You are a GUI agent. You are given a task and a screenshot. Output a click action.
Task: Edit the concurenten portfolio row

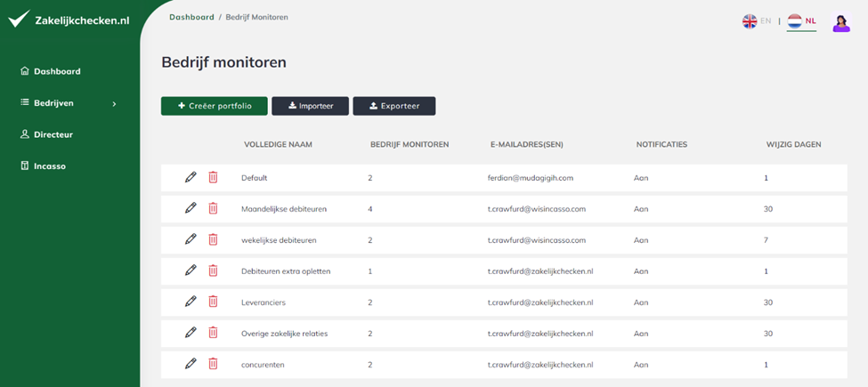tap(191, 364)
